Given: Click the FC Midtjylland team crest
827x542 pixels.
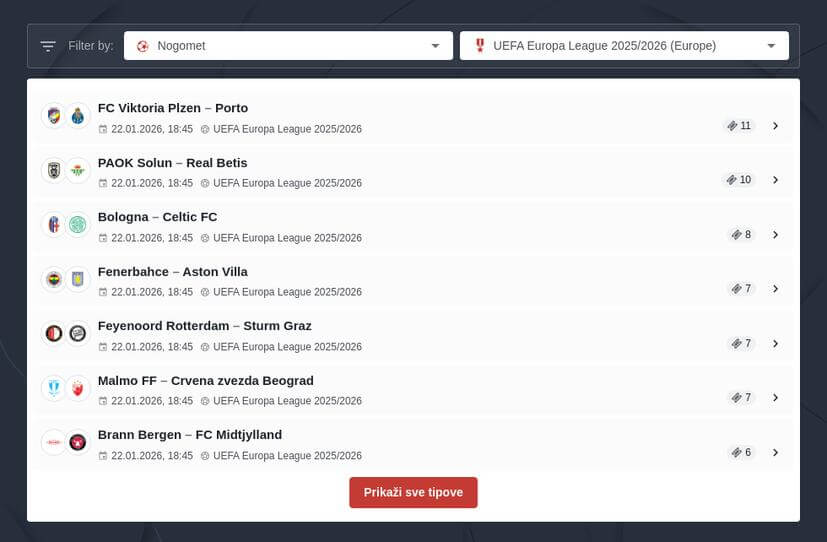Looking at the screenshot, I should [x=78, y=442].
